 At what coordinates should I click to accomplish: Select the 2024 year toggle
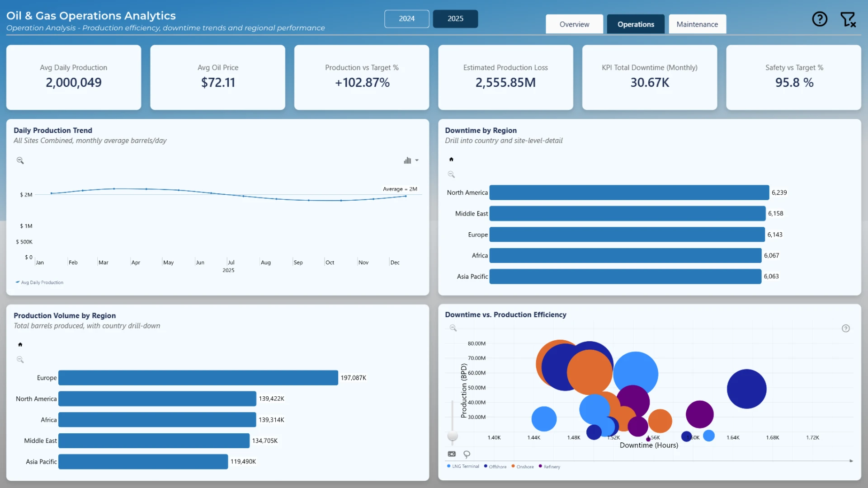[x=406, y=19]
